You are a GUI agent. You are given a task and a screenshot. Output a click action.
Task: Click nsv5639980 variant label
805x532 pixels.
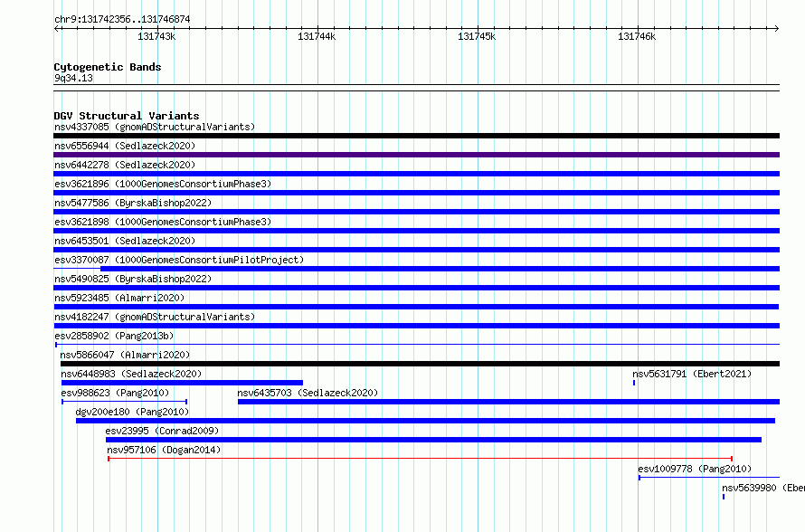pyautogui.click(x=763, y=488)
